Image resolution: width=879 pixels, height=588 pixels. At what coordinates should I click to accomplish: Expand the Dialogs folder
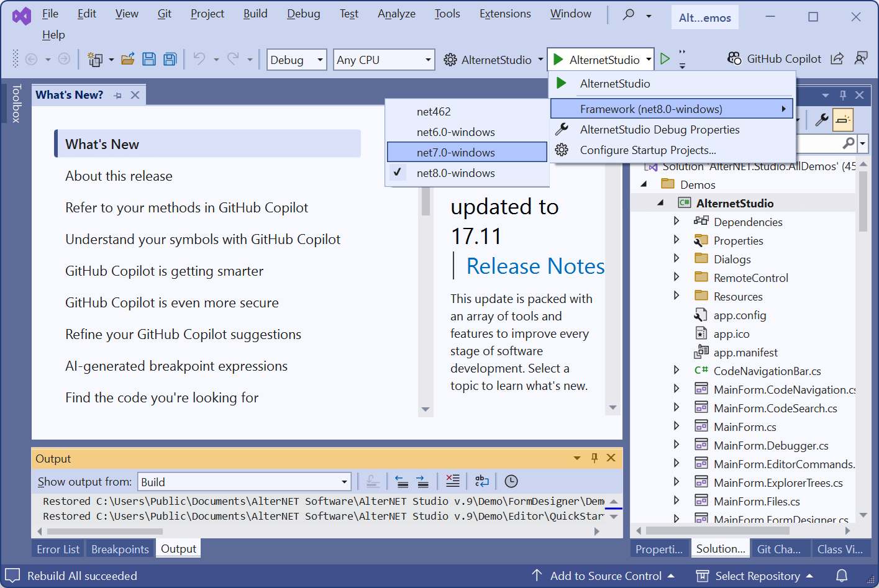(677, 258)
